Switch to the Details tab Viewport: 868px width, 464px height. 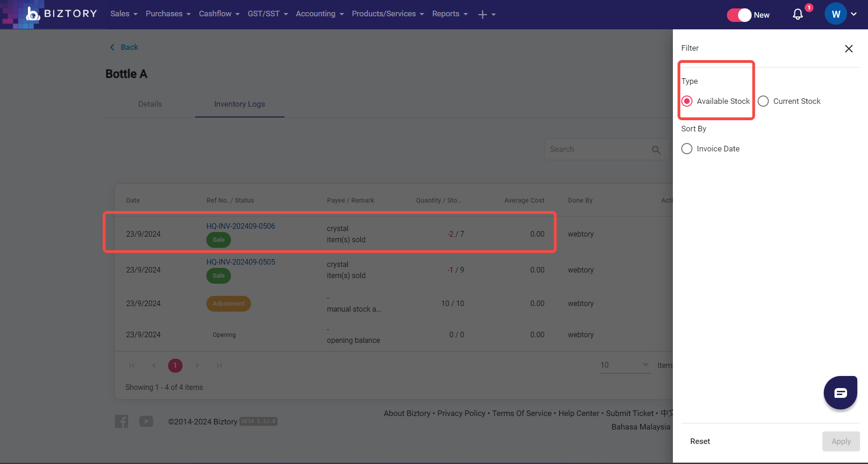coord(150,104)
